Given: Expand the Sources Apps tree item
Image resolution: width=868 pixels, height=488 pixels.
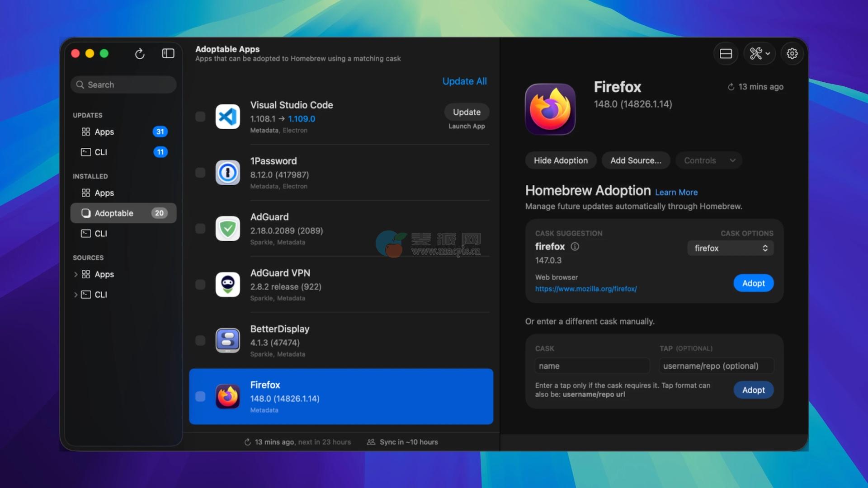Looking at the screenshot, I should pyautogui.click(x=75, y=274).
